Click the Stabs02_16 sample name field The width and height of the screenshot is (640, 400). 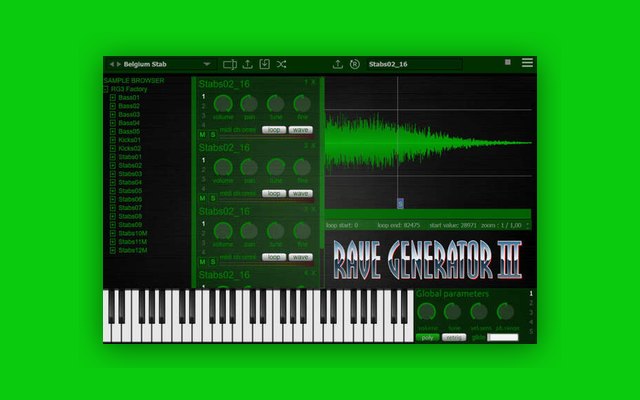point(414,64)
